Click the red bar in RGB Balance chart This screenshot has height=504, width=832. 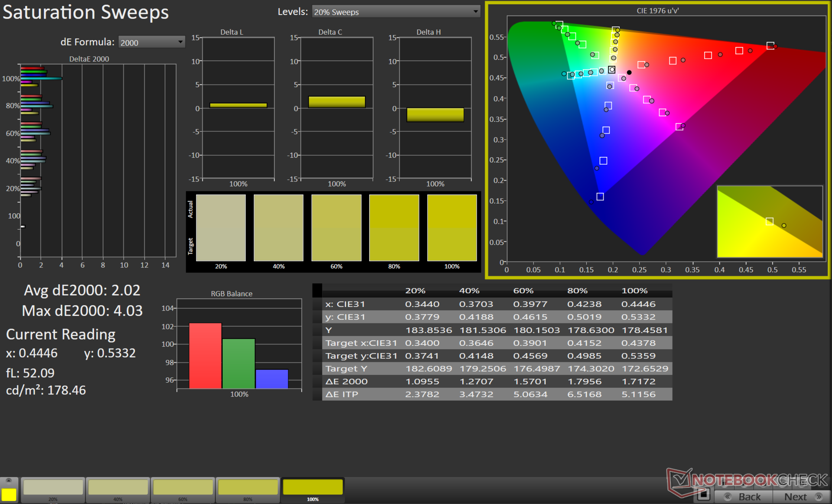click(x=205, y=355)
